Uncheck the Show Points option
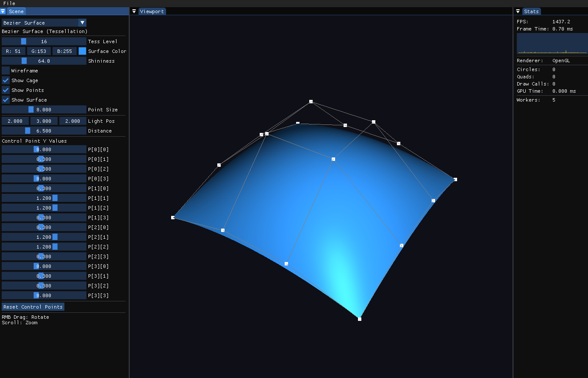This screenshot has height=378, width=588. [6, 90]
